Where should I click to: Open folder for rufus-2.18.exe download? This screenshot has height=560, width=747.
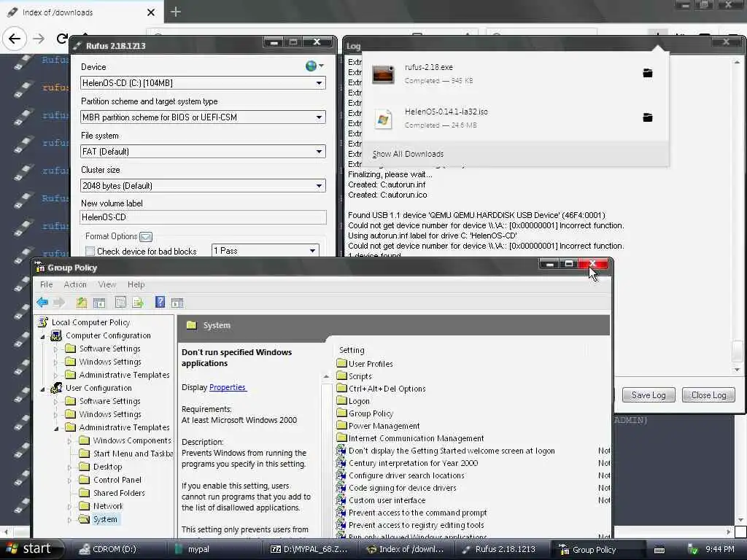point(648,74)
